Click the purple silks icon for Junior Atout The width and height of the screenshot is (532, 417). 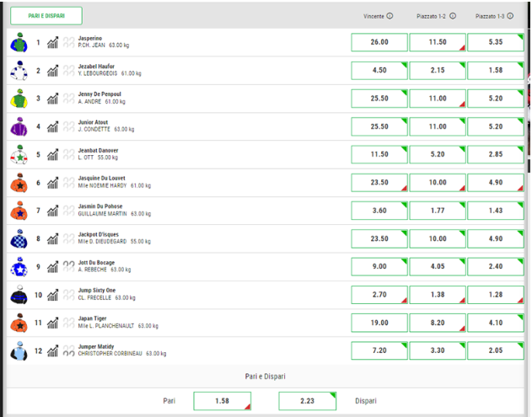(x=19, y=127)
